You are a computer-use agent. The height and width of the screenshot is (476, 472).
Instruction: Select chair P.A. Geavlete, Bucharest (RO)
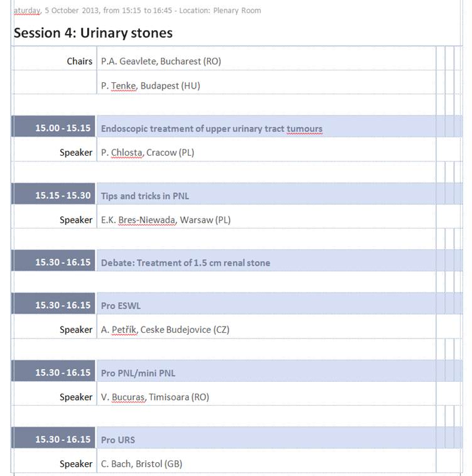[x=161, y=61]
